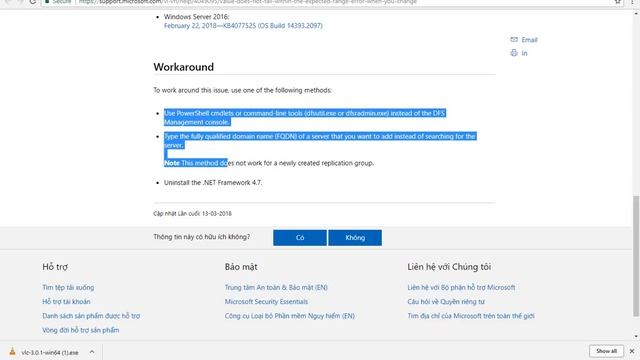Open Danh sách sản phẩm được hỗ trợ
The height and width of the screenshot is (360, 640).
coord(91,316)
